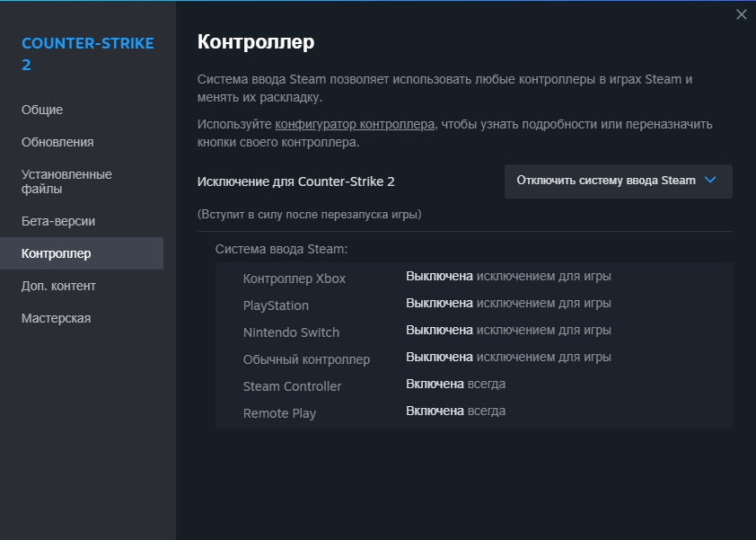
Task: Select the 'Общие' sidebar tab
Action: 42,110
